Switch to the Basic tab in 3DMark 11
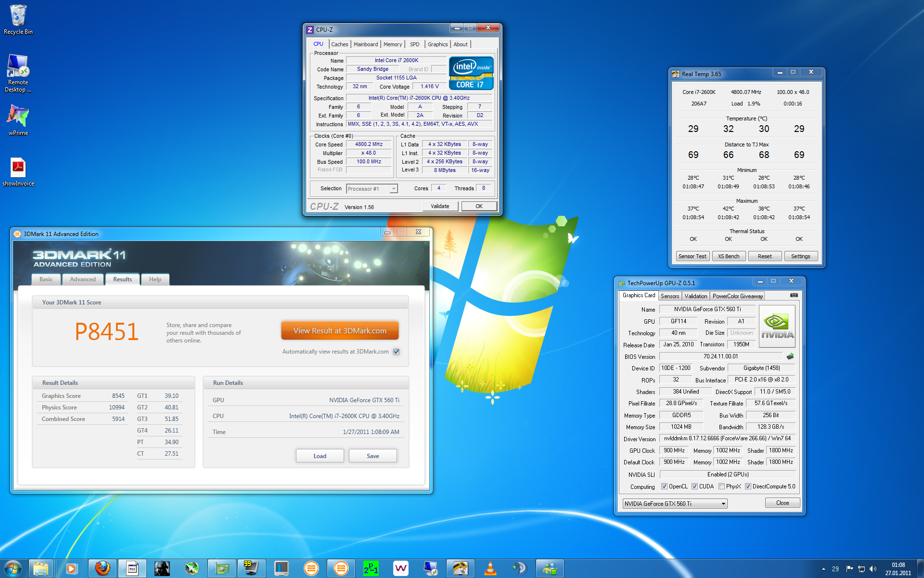The height and width of the screenshot is (578, 924). click(x=46, y=279)
